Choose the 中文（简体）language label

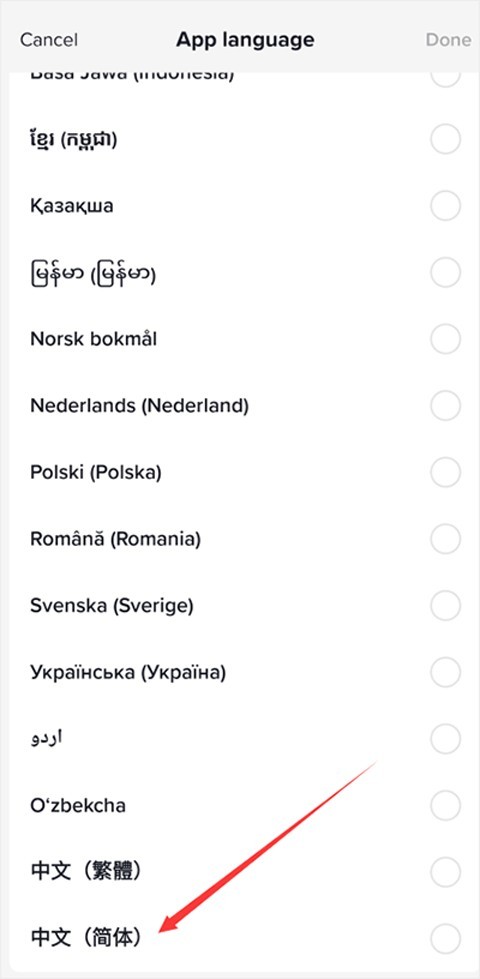(x=86, y=938)
